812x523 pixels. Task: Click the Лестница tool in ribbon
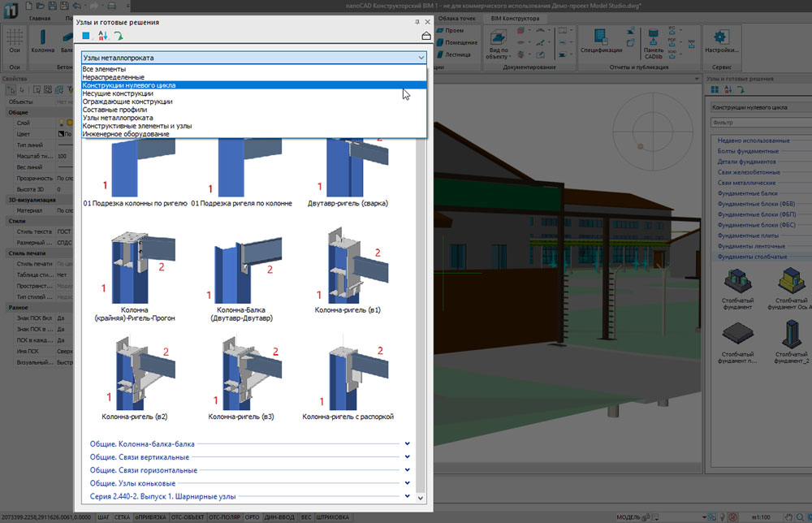tap(454, 54)
